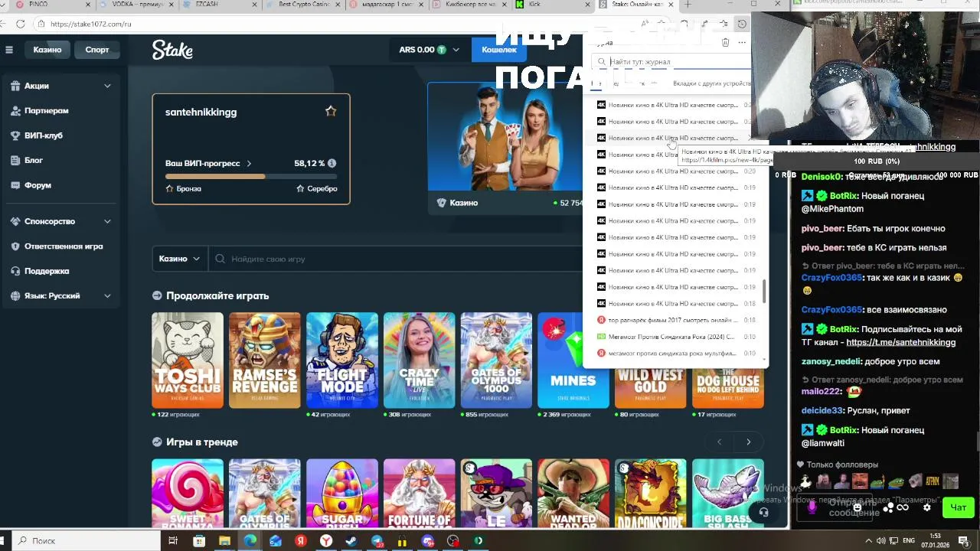This screenshot has height=551, width=980.
Task: Click the infinity icon in chat
Action: 903,507
